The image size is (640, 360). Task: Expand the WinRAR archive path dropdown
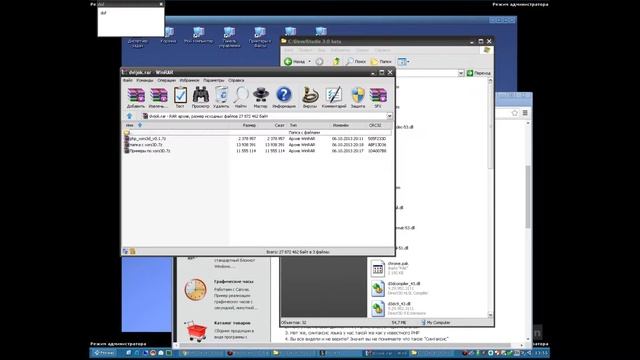click(389, 116)
